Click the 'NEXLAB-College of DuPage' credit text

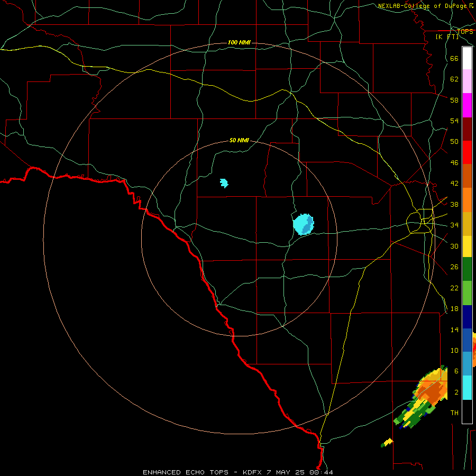coord(422,6)
